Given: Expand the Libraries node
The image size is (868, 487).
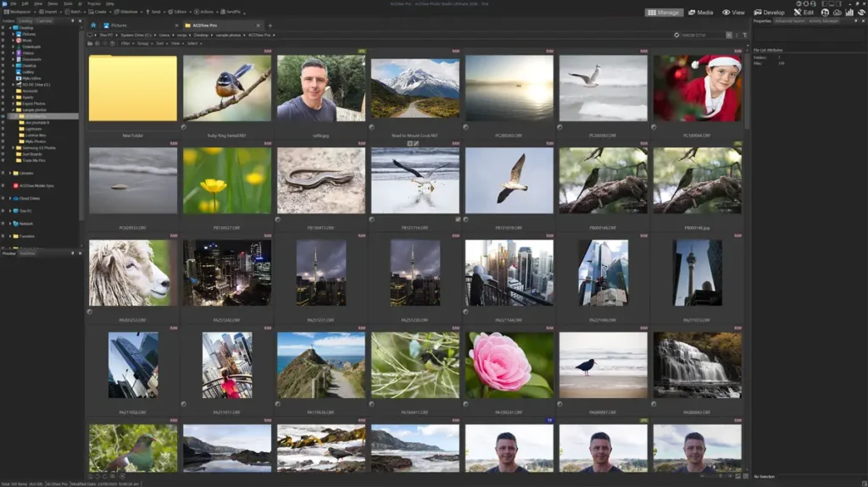Looking at the screenshot, I should [10, 174].
